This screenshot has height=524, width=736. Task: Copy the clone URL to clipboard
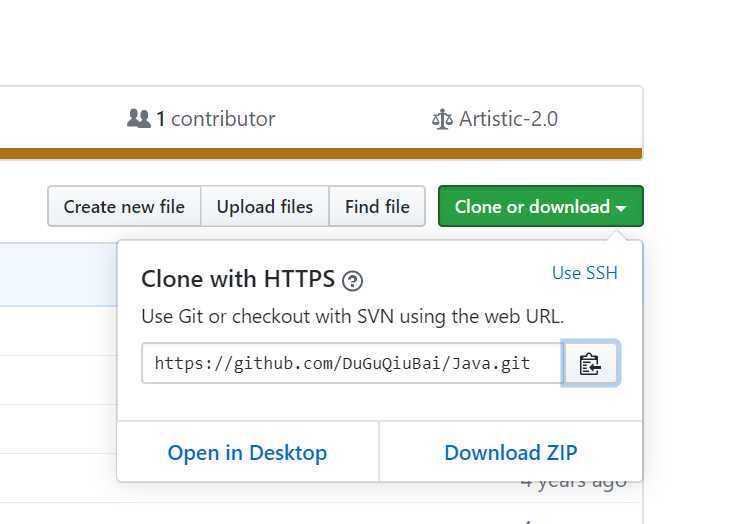pyautogui.click(x=590, y=364)
